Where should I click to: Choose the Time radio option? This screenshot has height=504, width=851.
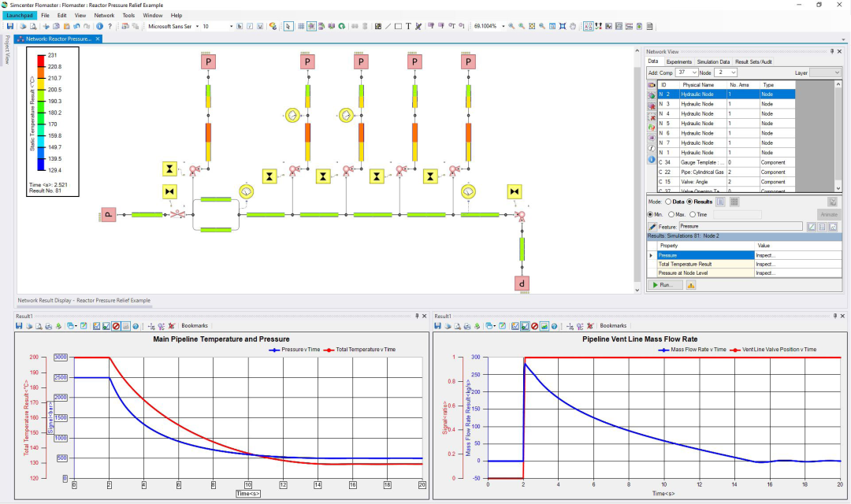693,214
